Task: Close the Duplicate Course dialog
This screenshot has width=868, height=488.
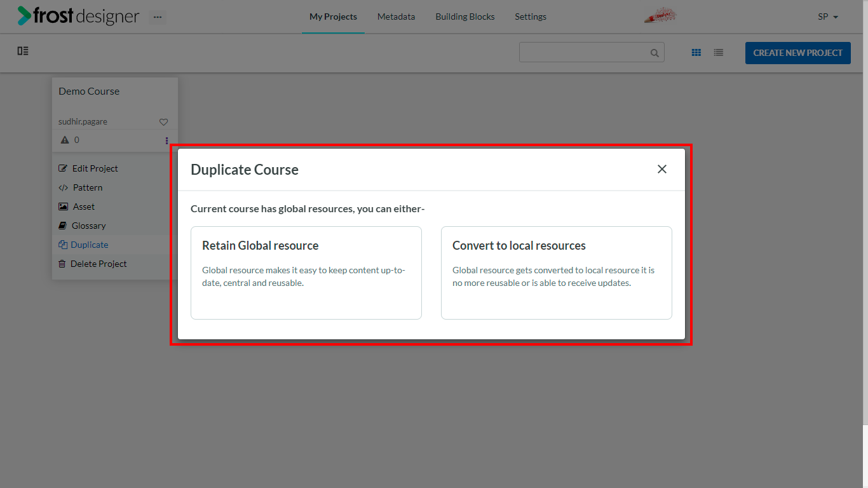Action: coord(662,169)
